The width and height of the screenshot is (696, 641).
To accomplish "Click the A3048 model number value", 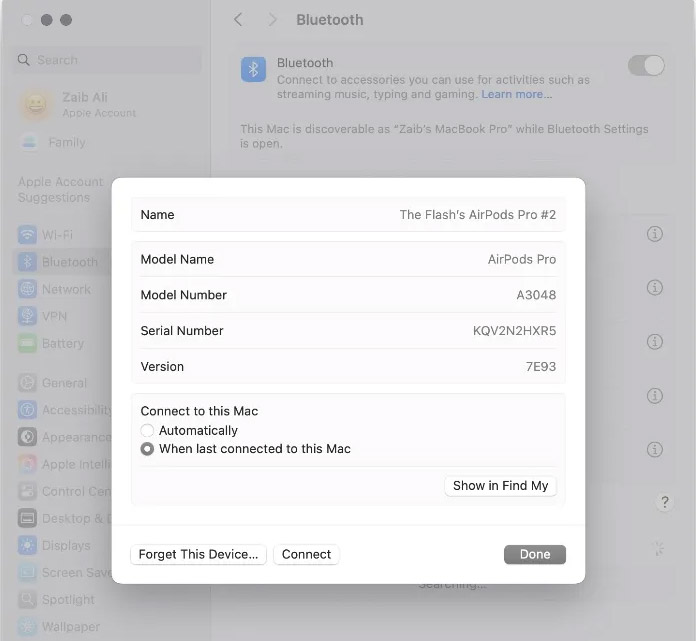I will click(536, 295).
